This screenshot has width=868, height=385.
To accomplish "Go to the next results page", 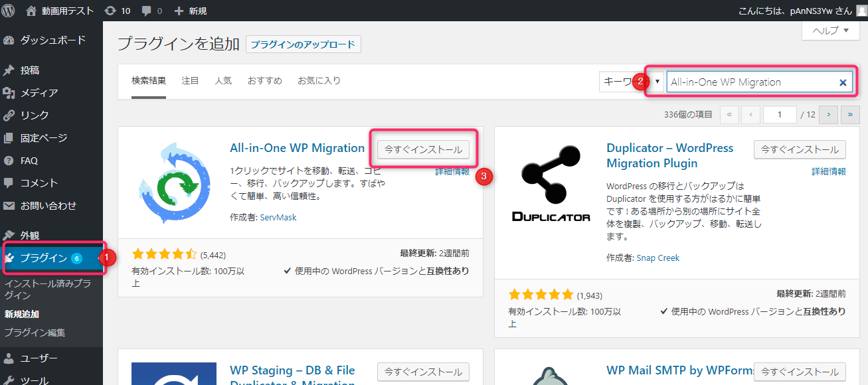I will [828, 115].
